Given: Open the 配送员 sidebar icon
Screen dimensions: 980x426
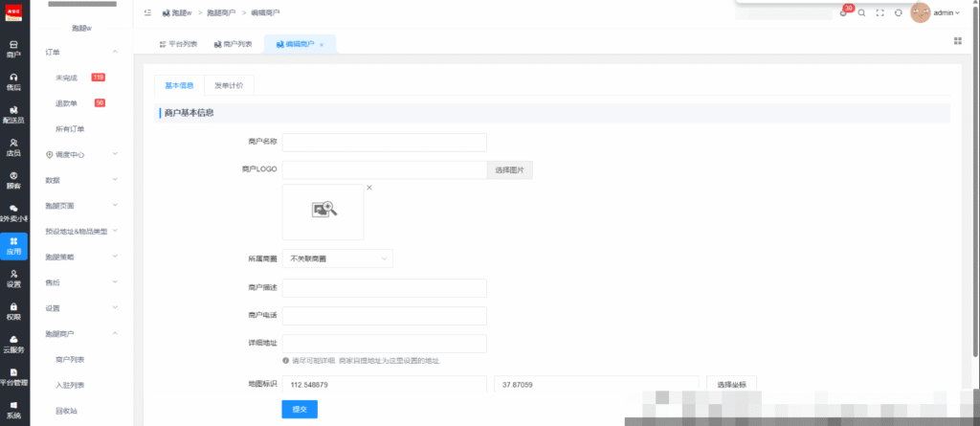Looking at the screenshot, I should tap(13, 114).
